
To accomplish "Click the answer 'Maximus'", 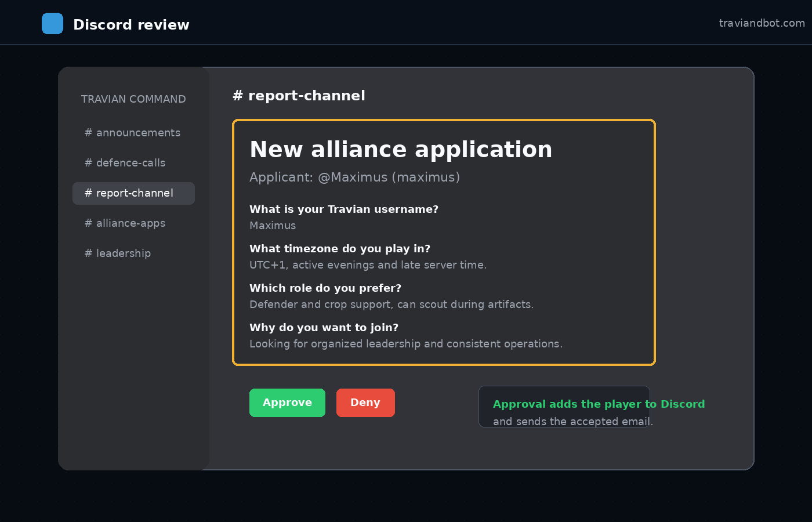I will point(273,226).
